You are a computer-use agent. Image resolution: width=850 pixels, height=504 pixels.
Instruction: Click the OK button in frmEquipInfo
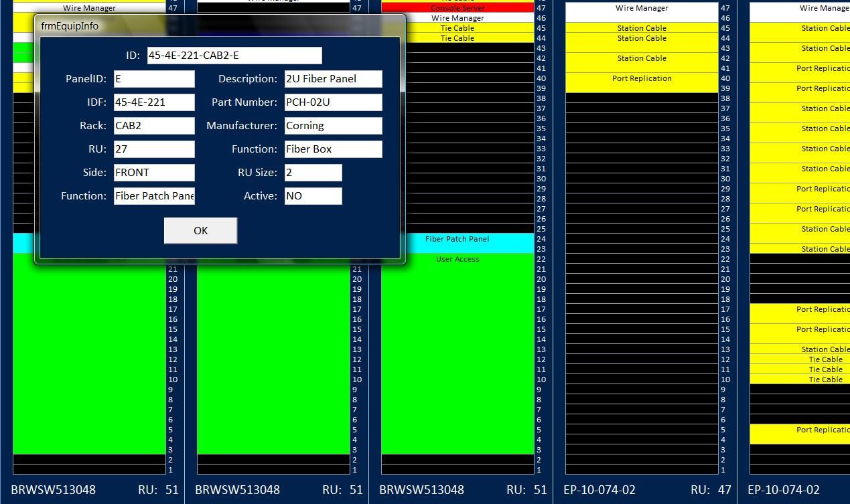pos(200,230)
